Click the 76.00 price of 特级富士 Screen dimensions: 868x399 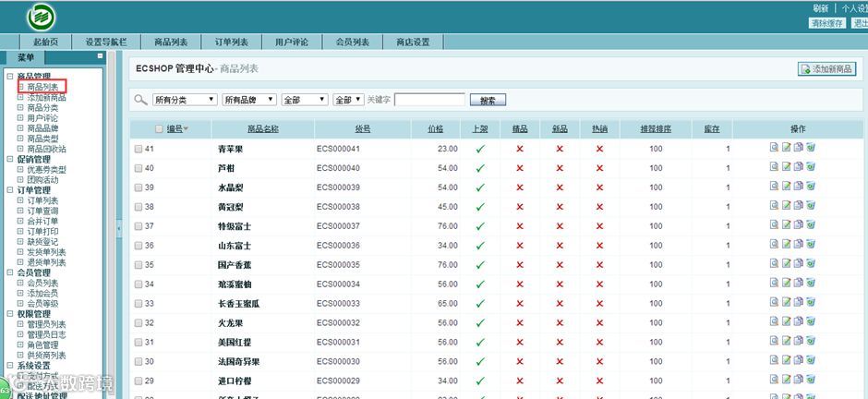pos(447,226)
